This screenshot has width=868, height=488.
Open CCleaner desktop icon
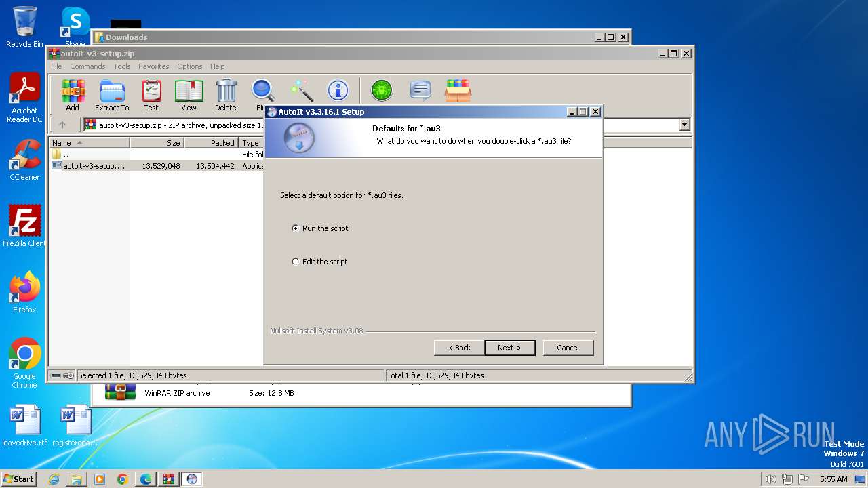24,159
